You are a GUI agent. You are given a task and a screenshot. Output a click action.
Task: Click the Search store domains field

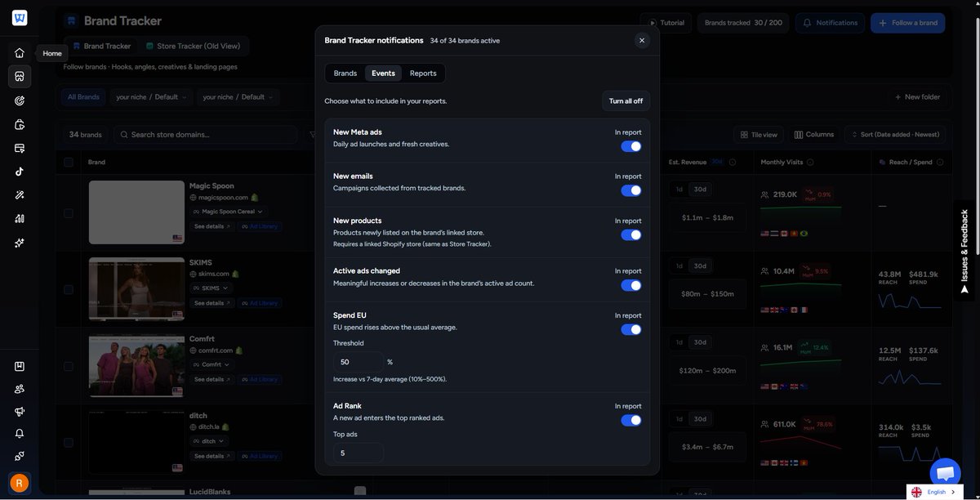pos(205,135)
